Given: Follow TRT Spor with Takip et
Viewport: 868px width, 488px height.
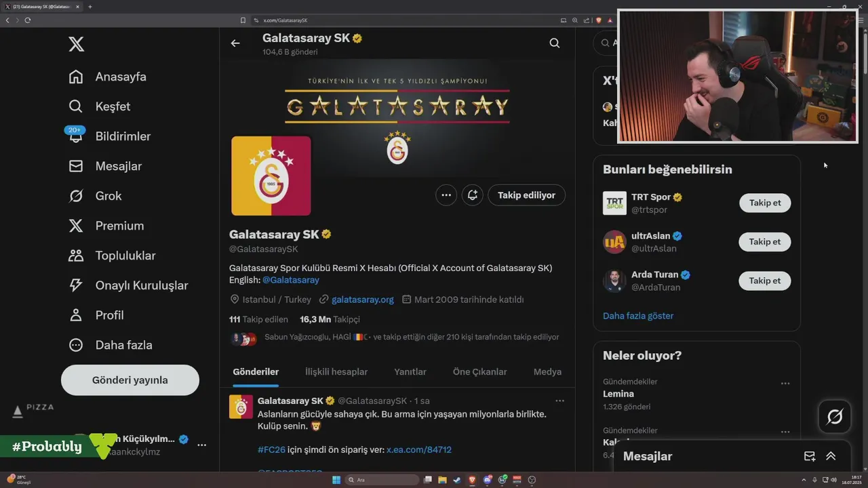Looking at the screenshot, I should [765, 203].
